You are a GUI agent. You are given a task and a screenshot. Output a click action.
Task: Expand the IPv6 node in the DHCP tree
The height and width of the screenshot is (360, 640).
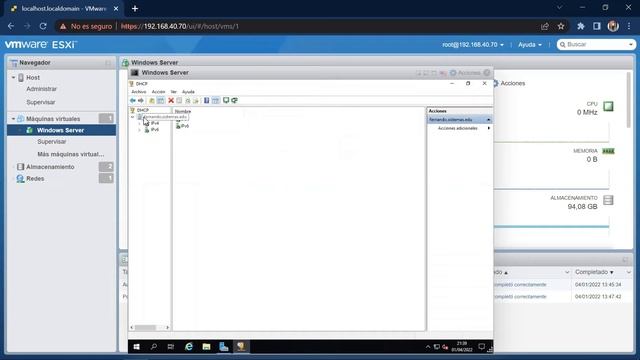[140, 130]
